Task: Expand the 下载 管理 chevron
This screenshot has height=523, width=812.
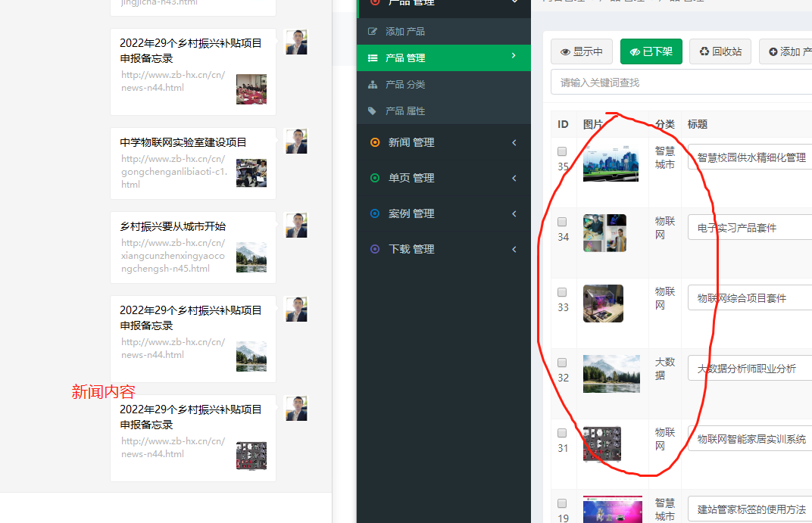Action: [514, 249]
